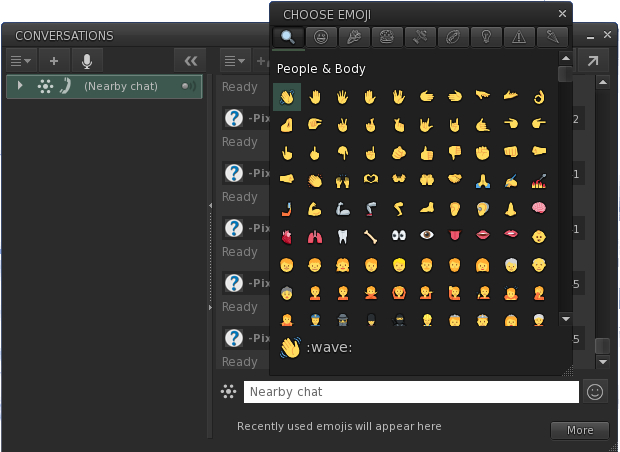620x452 pixels.
Task: Insert the OK hand emoji
Action: (x=539, y=97)
